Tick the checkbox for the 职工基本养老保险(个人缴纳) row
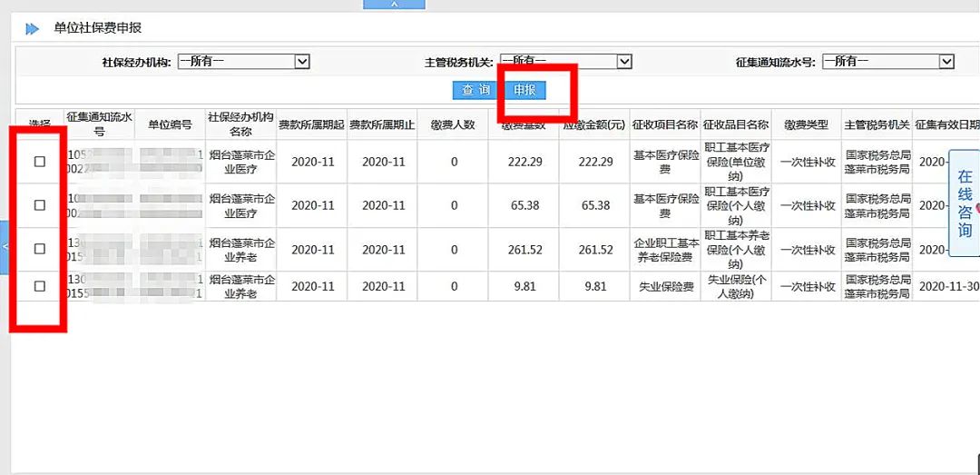Image resolution: width=980 pixels, height=475 pixels. [x=40, y=249]
